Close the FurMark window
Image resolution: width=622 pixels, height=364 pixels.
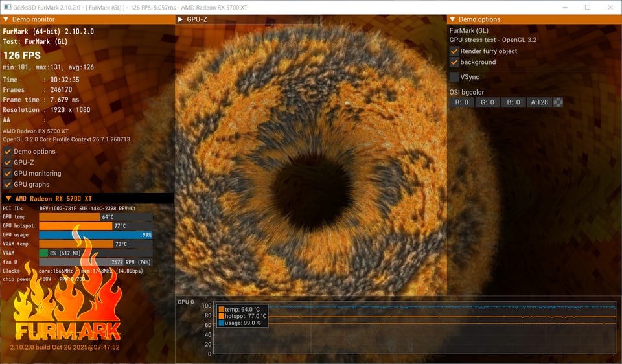coord(610,7)
